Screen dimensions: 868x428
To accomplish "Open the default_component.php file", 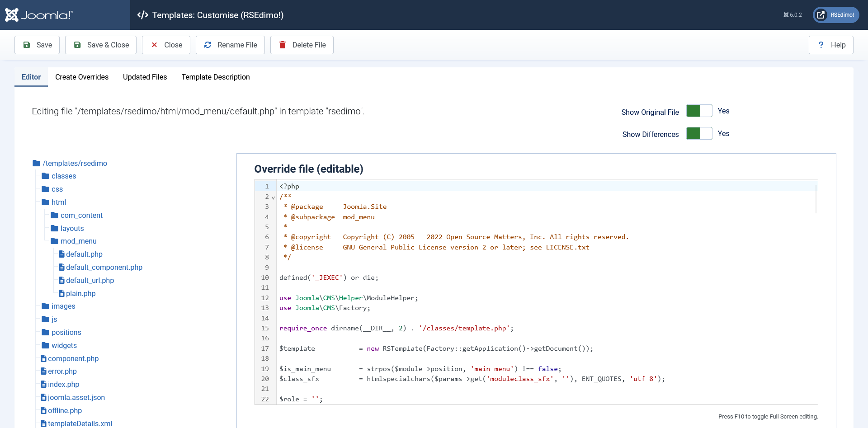I will [x=104, y=268].
